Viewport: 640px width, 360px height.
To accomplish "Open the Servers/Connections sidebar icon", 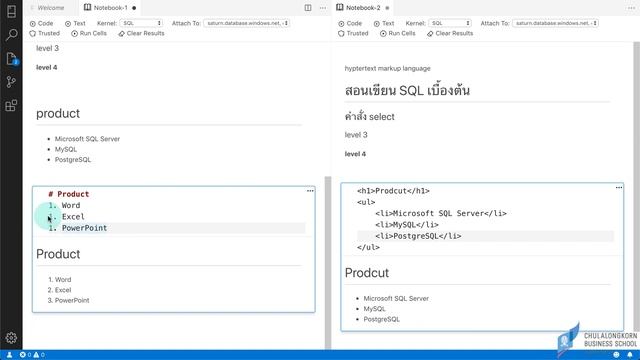I will 11,11.
